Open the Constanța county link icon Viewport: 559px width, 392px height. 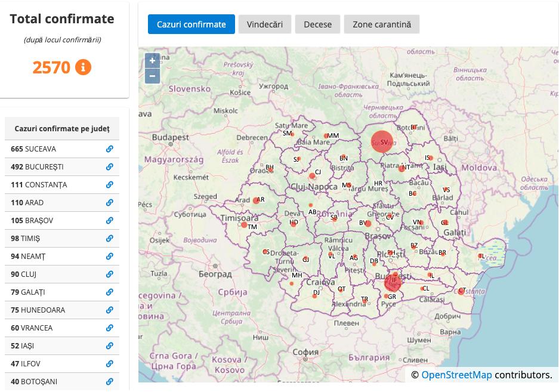(110, 185)
